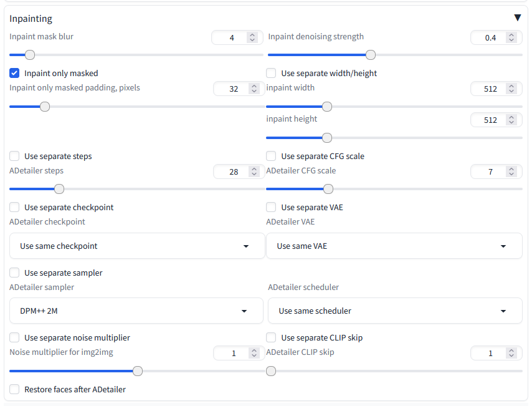Viewport: 532px width, 406px height.
Task: Click the Inpaint only masked padding slider handle
Action: 45,107
